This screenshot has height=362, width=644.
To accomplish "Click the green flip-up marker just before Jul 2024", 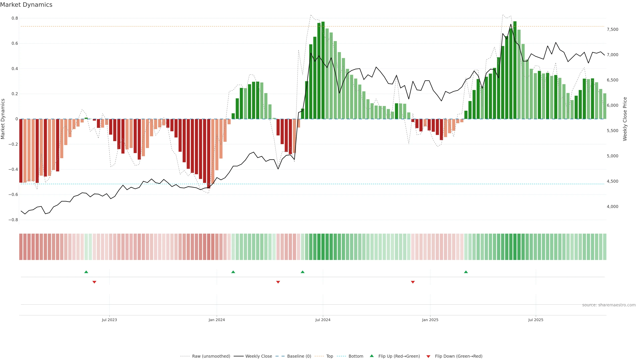I will click(303, 272).
